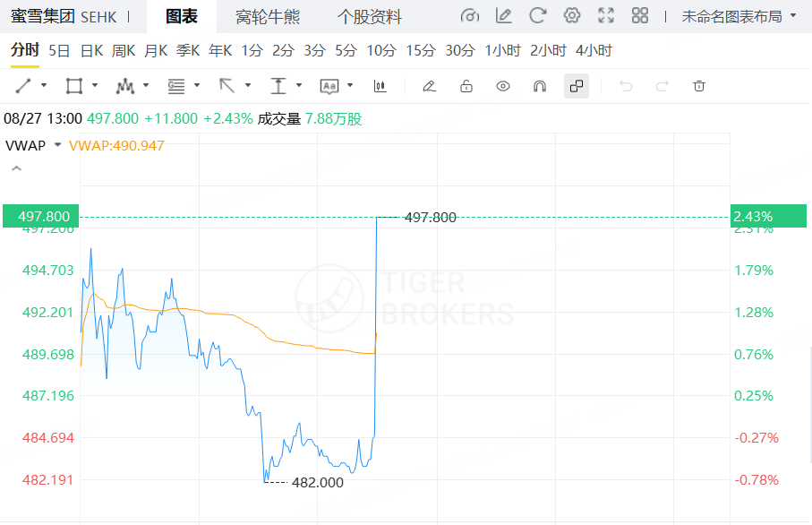Click the 成交量 7.88万股 volume readout

pyautogui.click(x=310, y=118)
